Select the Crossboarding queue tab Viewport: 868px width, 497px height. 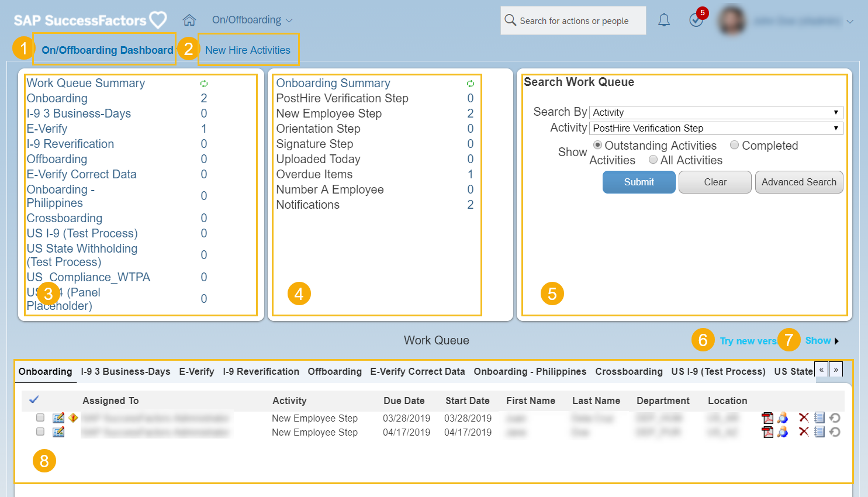click(629, 371)
